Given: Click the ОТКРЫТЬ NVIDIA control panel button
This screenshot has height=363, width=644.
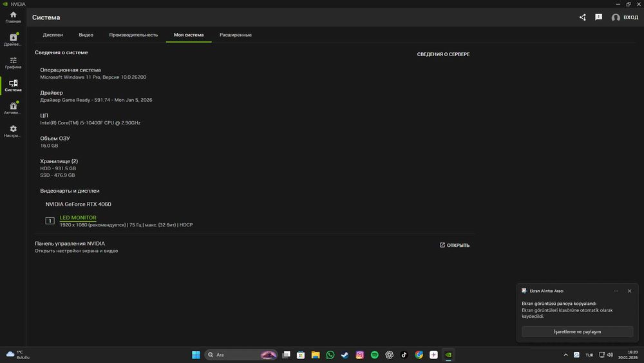Looking at the screenshot, I should tap(455, 245).
